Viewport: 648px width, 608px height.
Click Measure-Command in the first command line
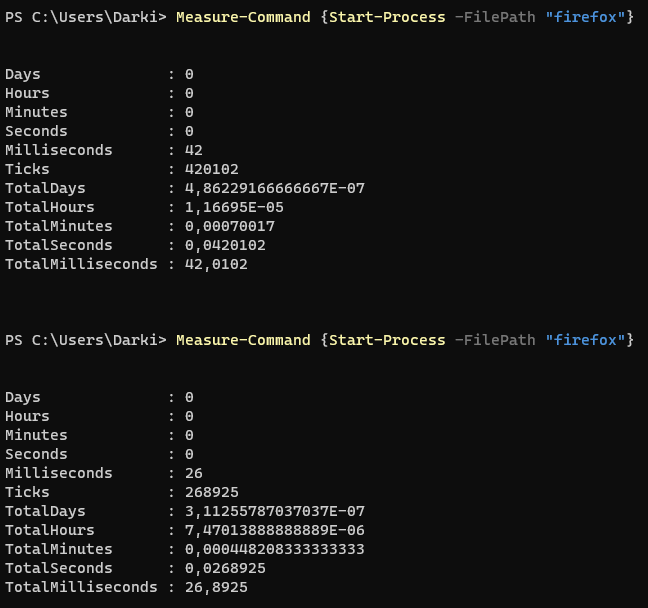tap(243, 17)
